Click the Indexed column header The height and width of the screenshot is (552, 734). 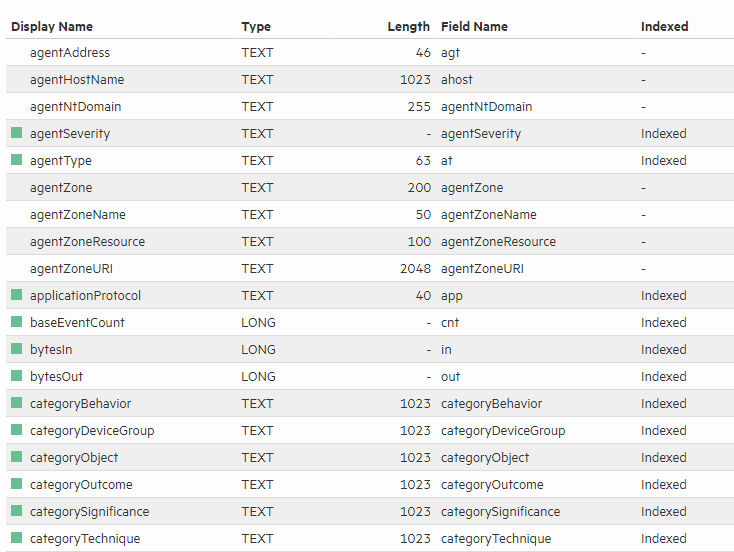pos(664,27)
